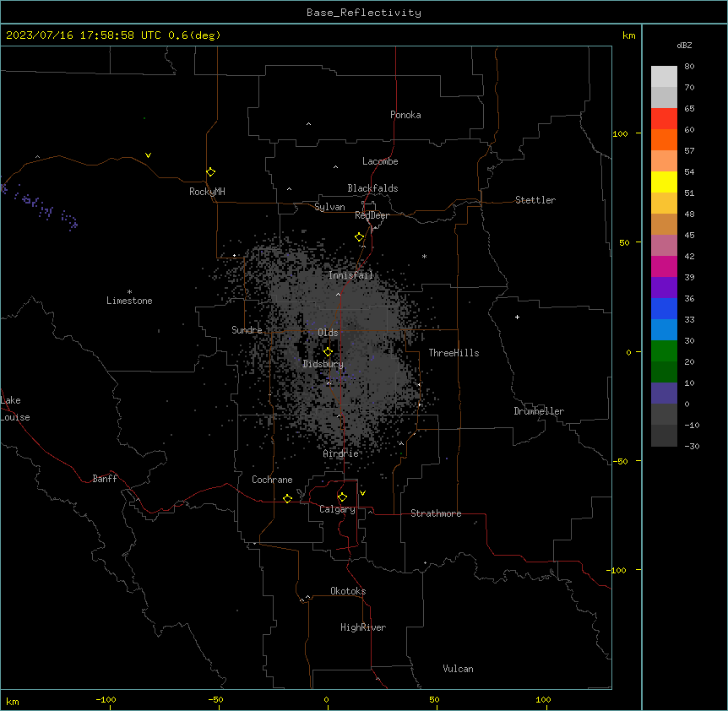Image resolution: width=728 pixels, height=711 pixels.
Task: Click the x-axis -100 tick label
Action: point(106,699)
